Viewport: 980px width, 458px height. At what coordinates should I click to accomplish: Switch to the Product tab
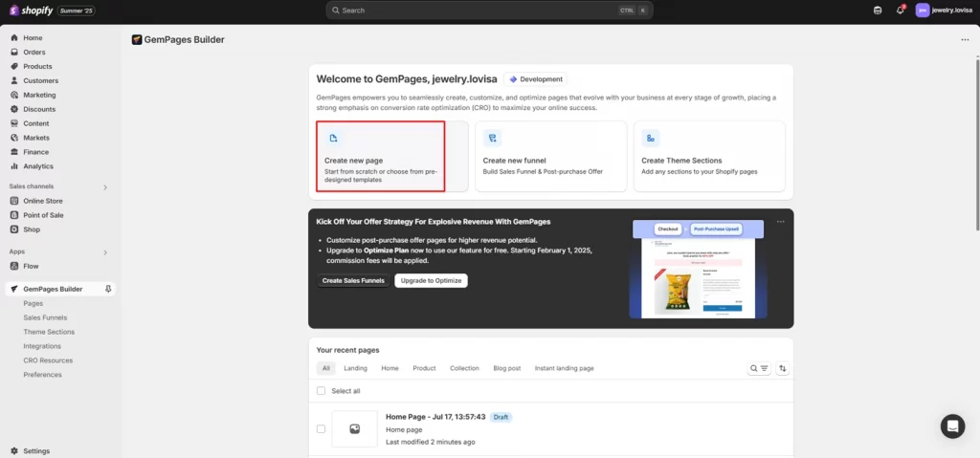pos(424,369)
